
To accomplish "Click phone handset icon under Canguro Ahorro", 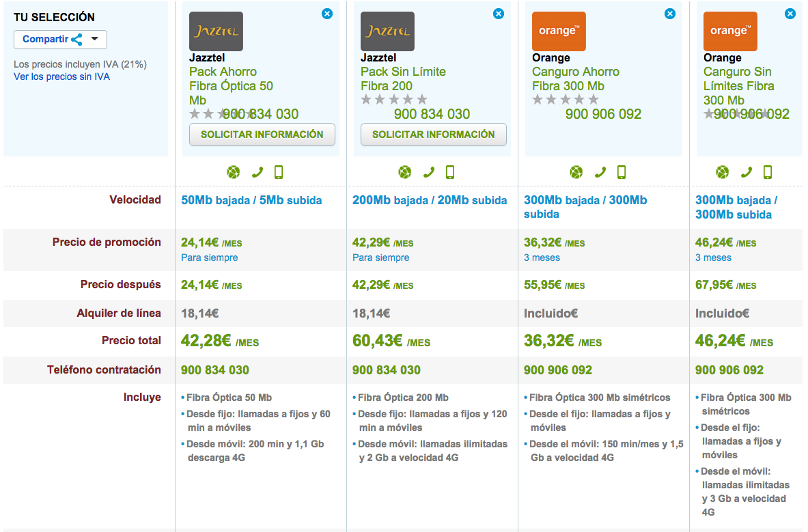I will pos(600,172).
